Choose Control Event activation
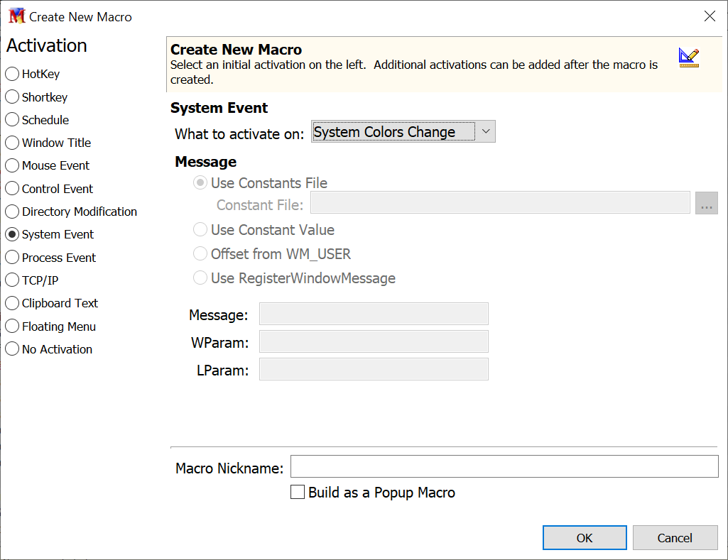 click(12, 189)
